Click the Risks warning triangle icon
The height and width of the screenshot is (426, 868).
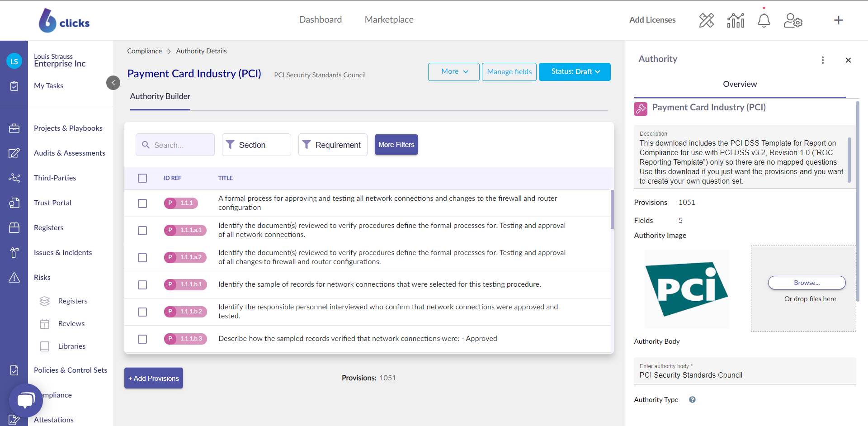point(14,278)
